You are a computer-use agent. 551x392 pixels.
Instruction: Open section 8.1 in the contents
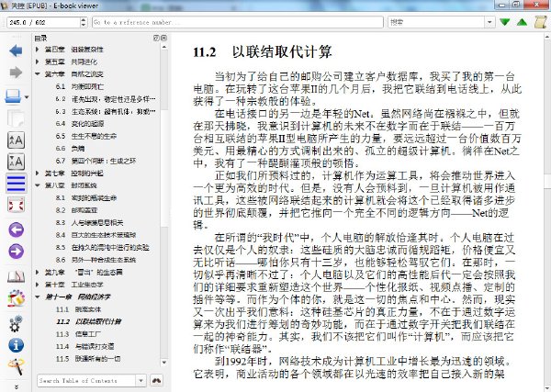(86, 197)
